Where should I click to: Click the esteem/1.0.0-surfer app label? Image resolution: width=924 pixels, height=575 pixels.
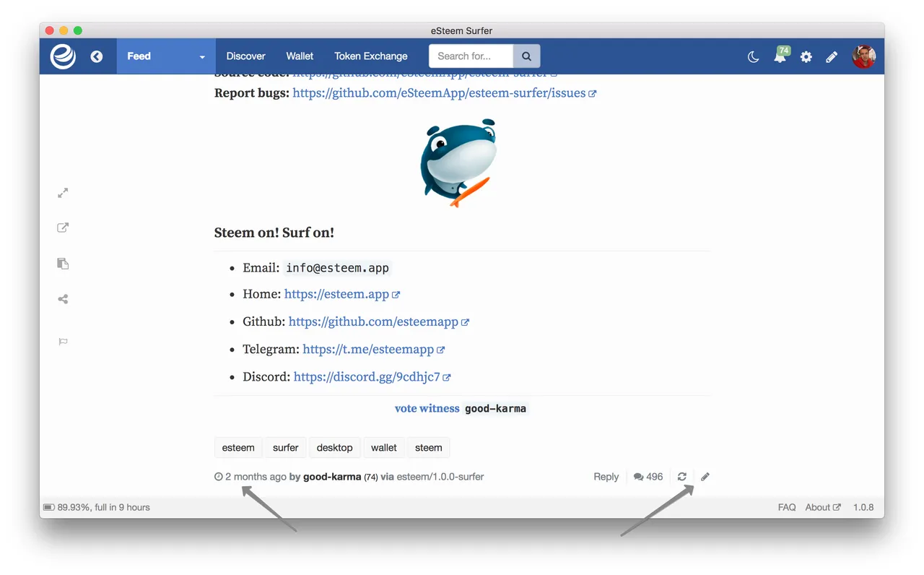pyautogui.click(x=440, y=477)
